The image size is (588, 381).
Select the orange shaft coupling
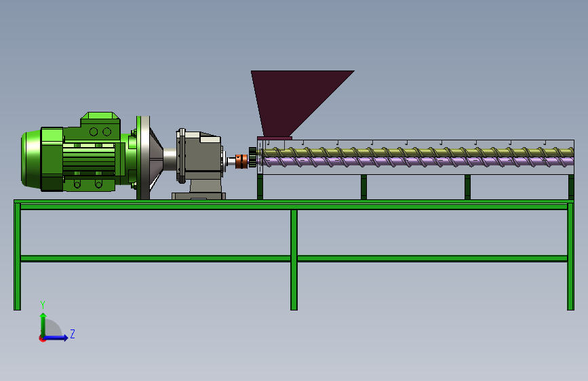coord(241,161)
